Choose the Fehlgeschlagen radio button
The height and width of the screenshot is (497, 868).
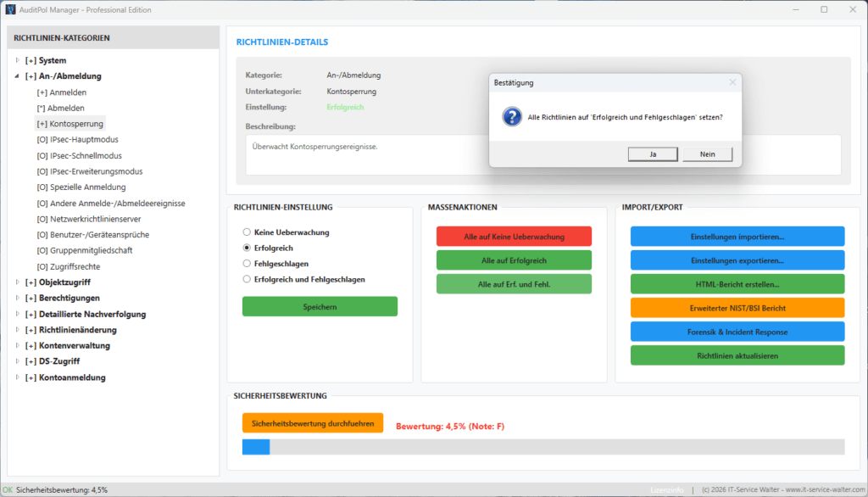pyautogui.click(x=247, y=264)
